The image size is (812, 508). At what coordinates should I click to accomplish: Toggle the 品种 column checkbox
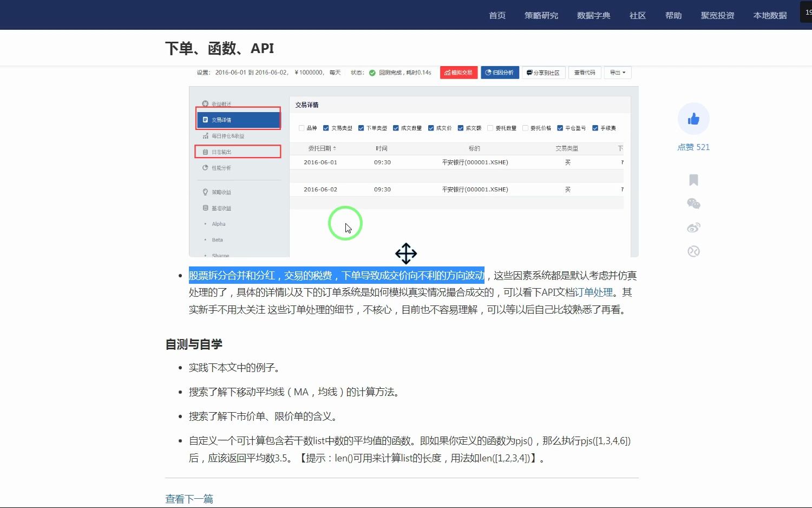302,128
